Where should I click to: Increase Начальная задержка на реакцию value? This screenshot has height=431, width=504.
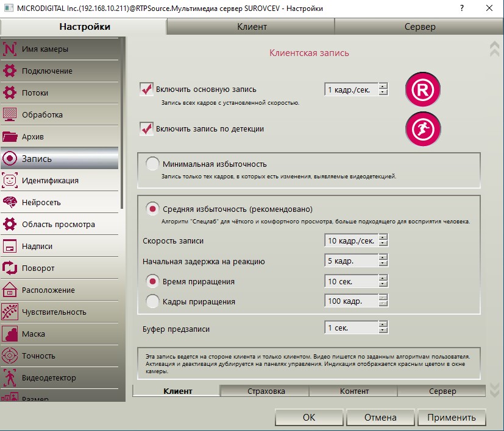[x=383, y=258]
